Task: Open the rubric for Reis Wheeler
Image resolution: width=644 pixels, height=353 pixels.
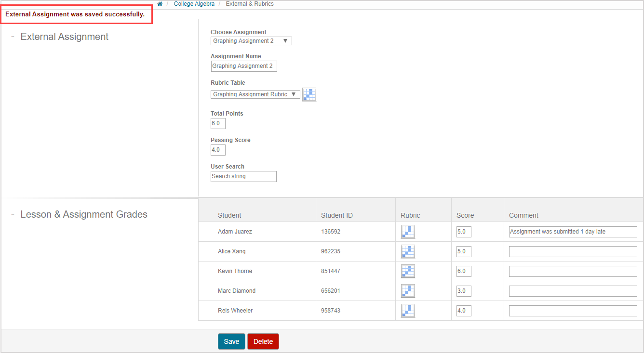Action: tap(408, 311)
